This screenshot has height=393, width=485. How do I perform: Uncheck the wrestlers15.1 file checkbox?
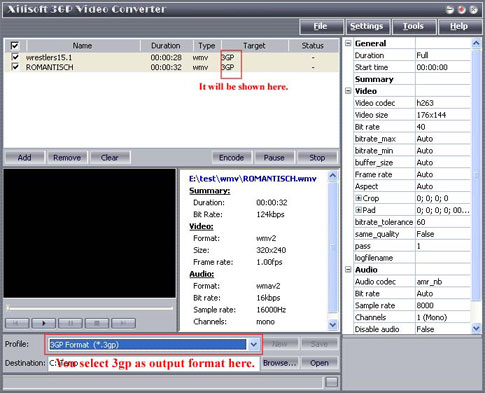[x=15, y=57]
